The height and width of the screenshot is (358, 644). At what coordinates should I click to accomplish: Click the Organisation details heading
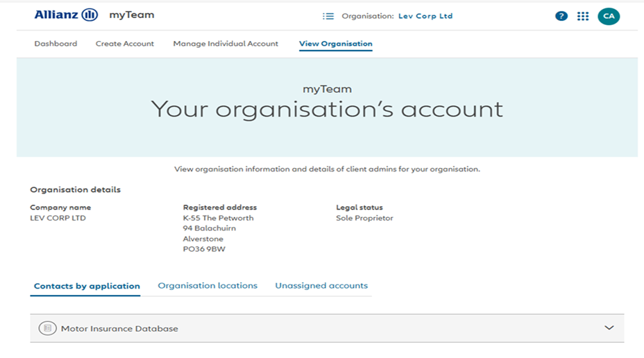tap(75, 189)
